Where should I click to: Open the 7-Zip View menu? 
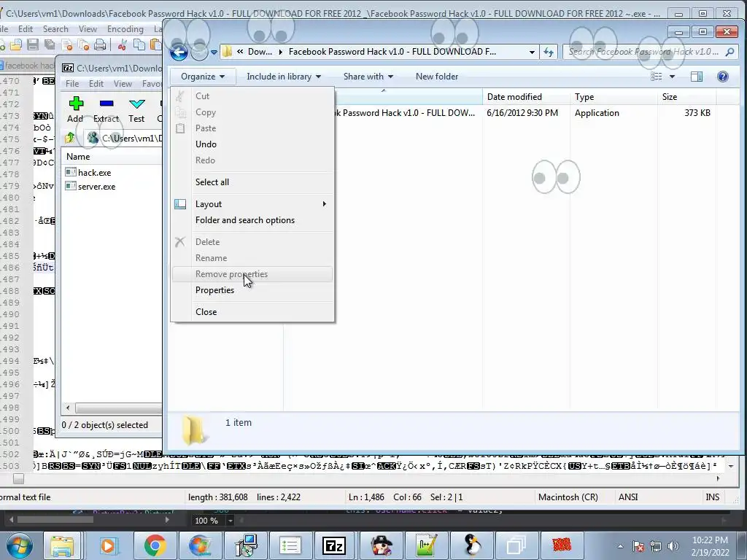[123, 84]
